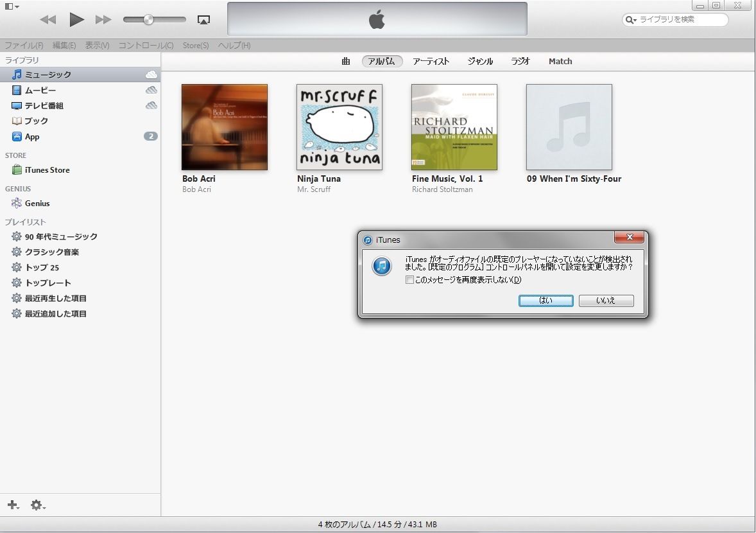756x533 pixels.
Task: Click the iTunes icon in dialog title bar
Action: tap(368, 240)
